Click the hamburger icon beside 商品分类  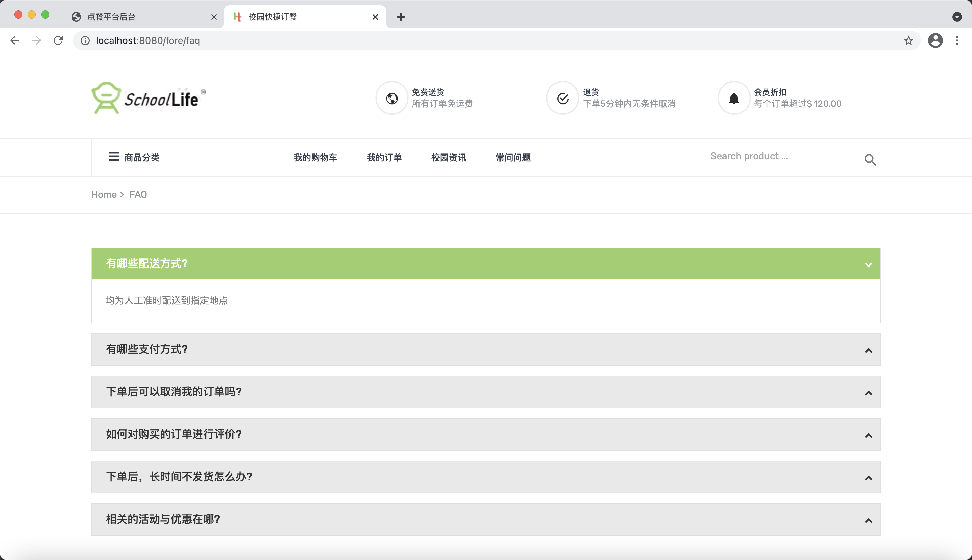click(x=113, y=157)
